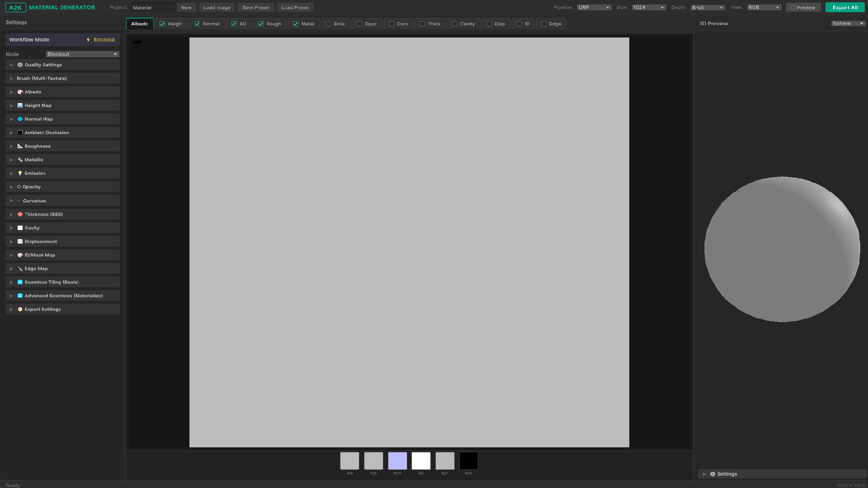Screen dimensions: 868x488
Task: Click the 3D Preview Settings gear icon
Action: 713,474
